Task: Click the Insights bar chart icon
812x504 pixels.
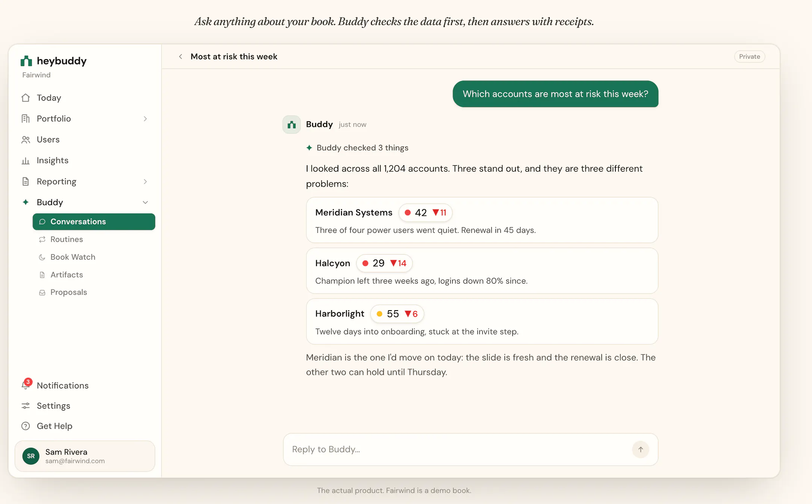Action: point(26,161)
